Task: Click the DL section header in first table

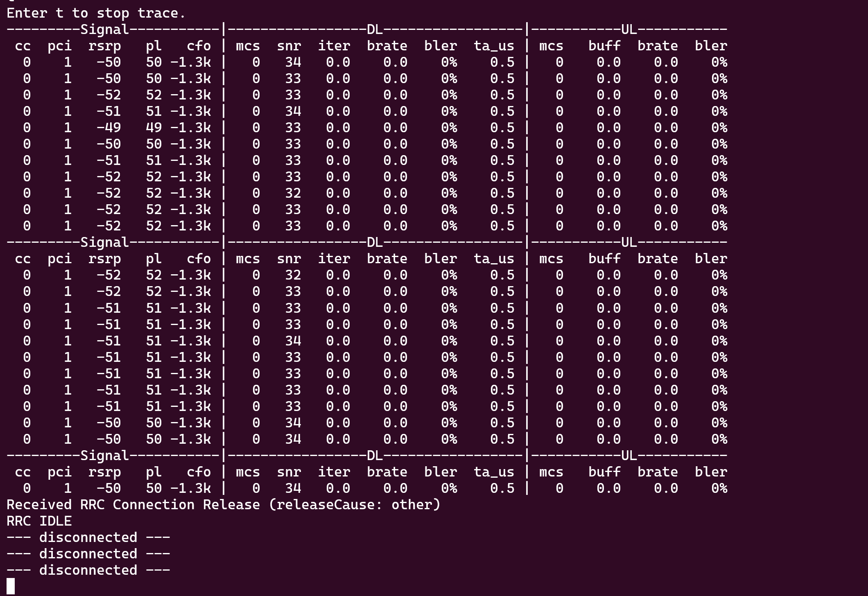Action: click(375, 29)
